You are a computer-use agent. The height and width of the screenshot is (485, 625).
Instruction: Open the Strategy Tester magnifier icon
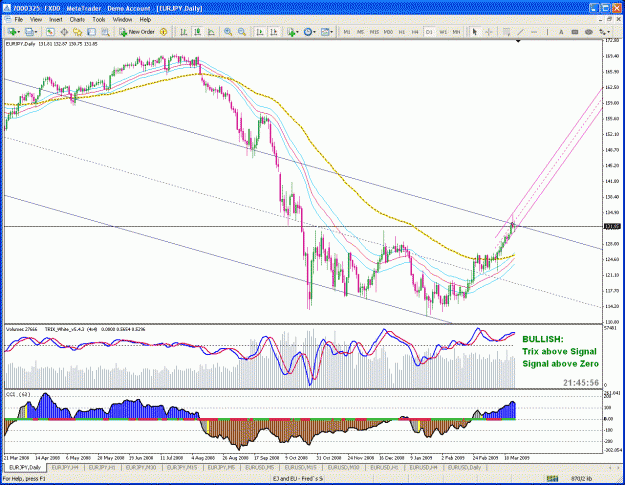105,32
